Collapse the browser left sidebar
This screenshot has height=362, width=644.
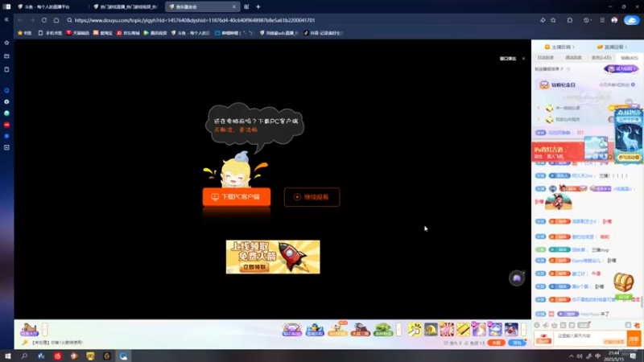click(6, 19)
